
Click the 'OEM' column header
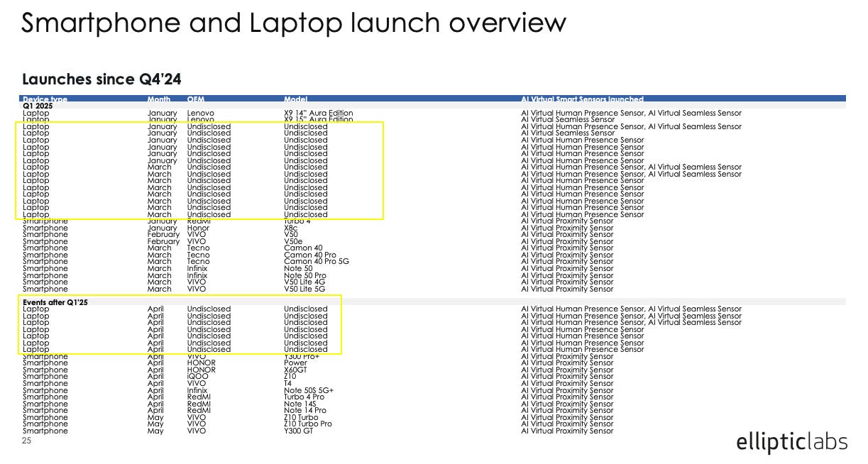196,99
